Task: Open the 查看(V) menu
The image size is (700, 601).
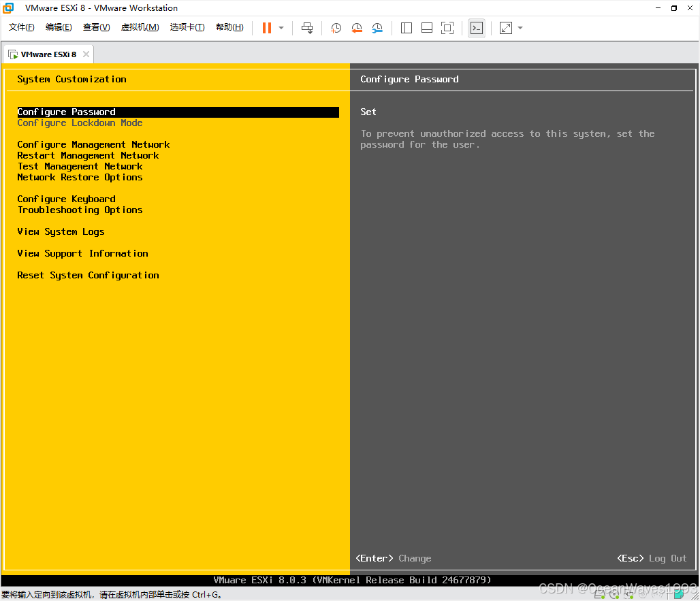Action: (x=97, y=28)
